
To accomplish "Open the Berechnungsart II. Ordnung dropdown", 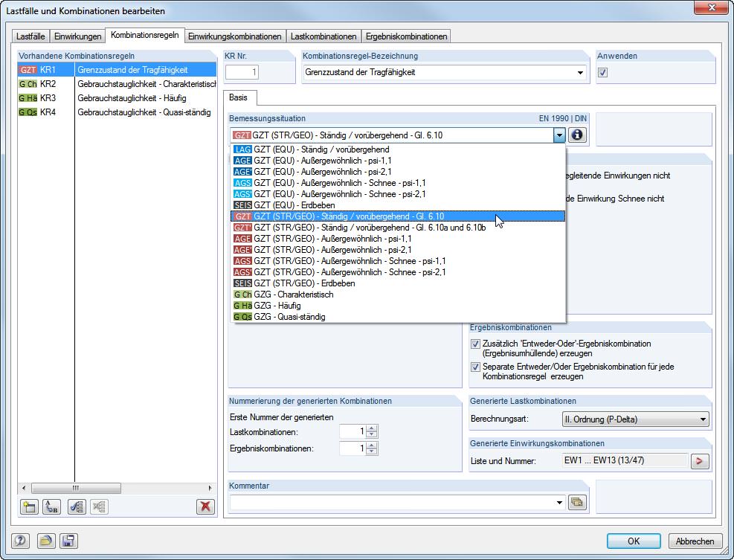I will pos(703,419).
